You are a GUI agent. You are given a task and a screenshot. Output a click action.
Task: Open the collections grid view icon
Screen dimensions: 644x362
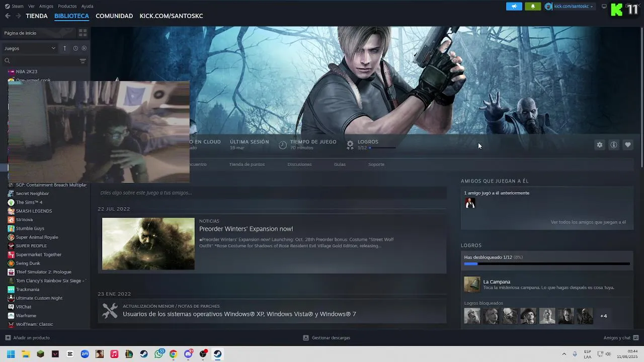83,33
